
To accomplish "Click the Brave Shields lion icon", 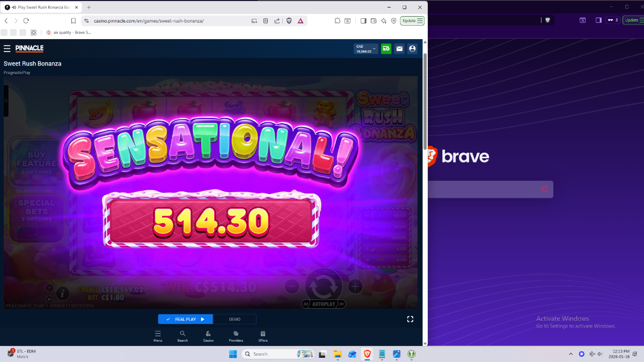I will pos(289,21).
